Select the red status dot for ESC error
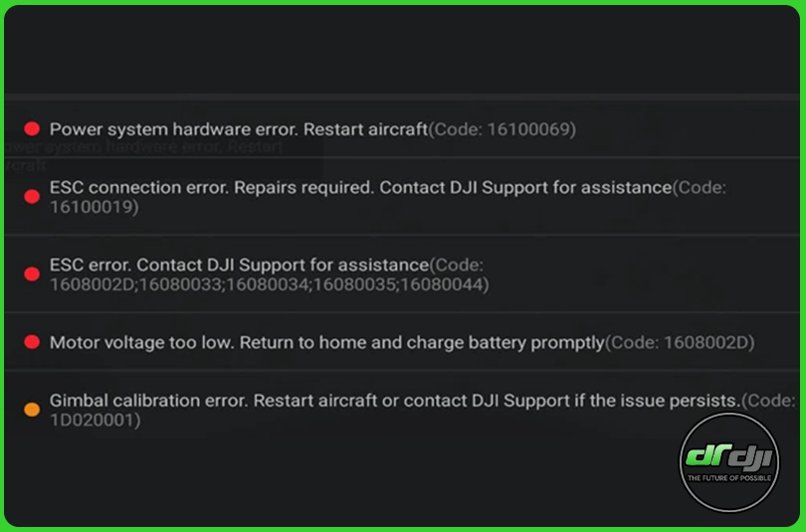The height and width of the screenshot is (532, 806). (x=32, y=274)
